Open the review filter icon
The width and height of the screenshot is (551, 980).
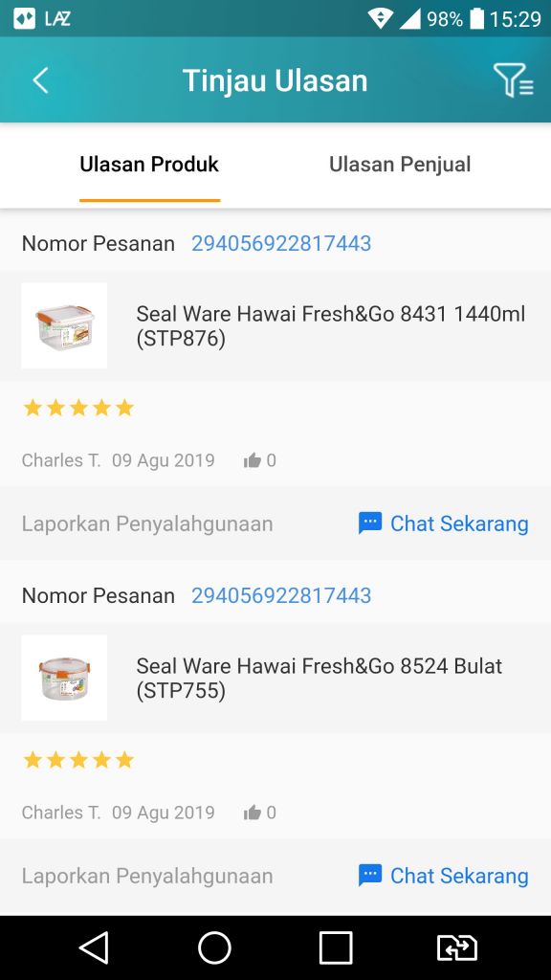click(514, 80)
